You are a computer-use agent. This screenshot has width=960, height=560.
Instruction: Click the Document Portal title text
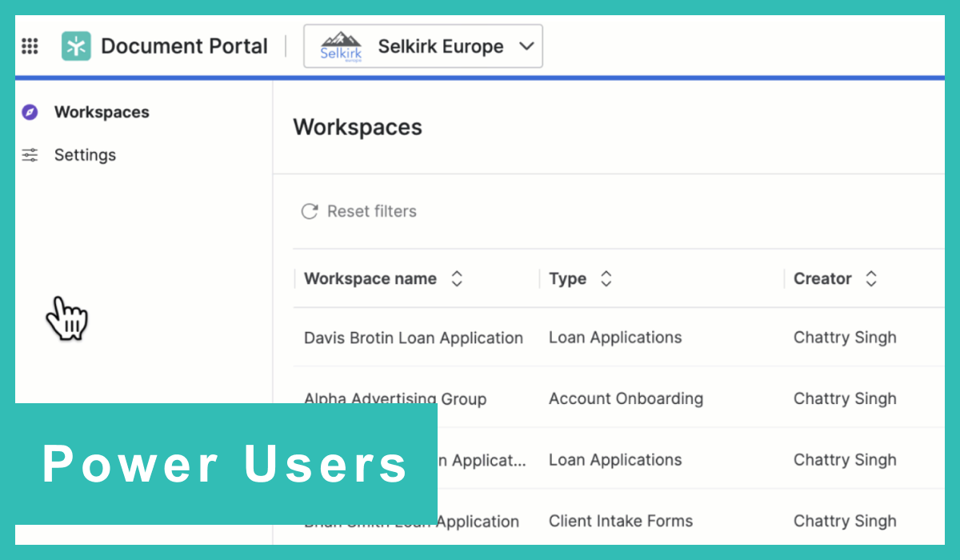point(184,46)
